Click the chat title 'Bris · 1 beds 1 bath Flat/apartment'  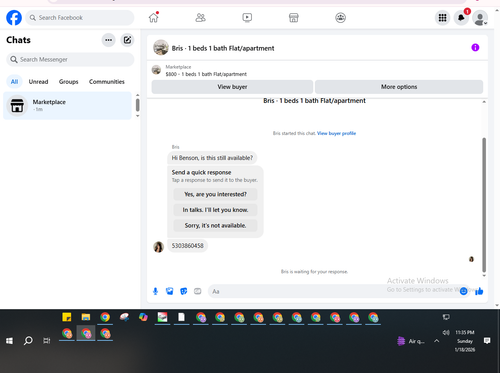point(223,48)
